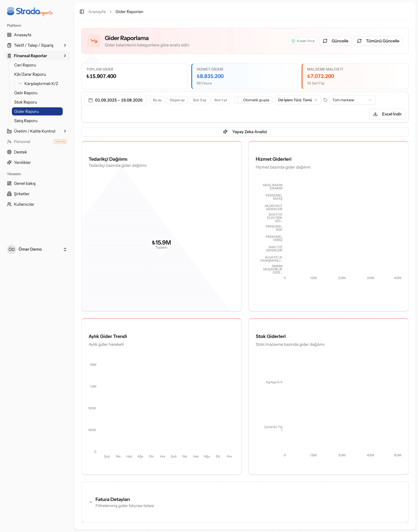Click Yapay Zeka Analizi button
The height and width of the screenshot is (532, 418).
[245, 132]
